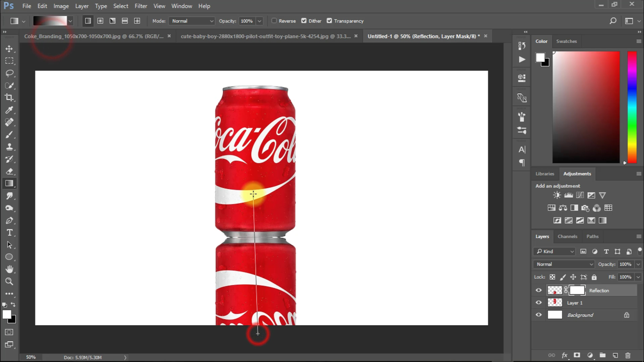Viewport: 644px width, 362px height.
Task: Click the Radial Gradient icon
Action: [x=100, y=21]
